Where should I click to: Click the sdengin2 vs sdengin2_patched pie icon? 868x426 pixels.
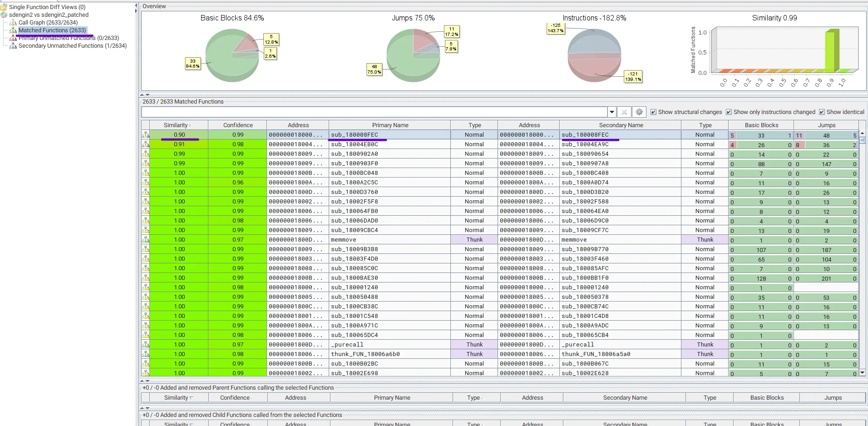[x=4, y=15]
